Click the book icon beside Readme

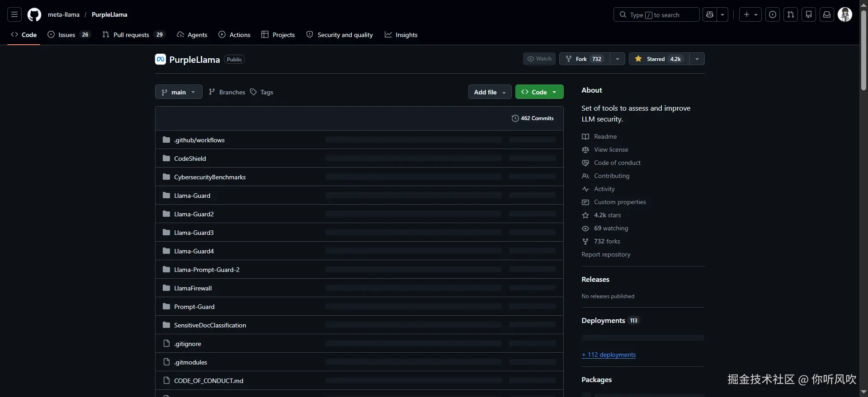click(x=585, y=136)
